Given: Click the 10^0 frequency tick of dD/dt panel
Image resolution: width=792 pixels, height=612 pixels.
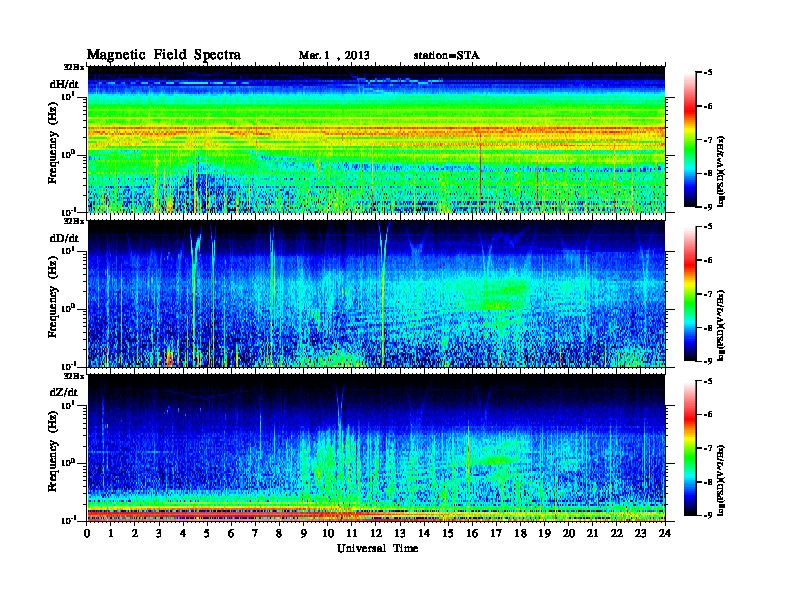Looking at the screenshot, I should pos(68,308).
